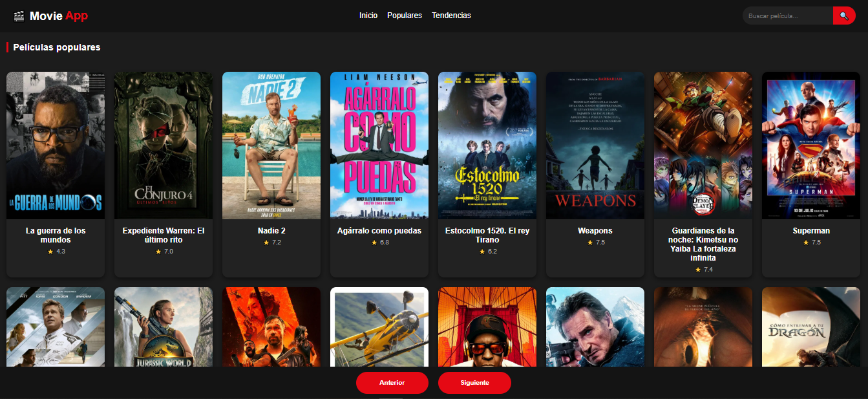Open the Nadie 2 poster
Screen dimensions: 868x399
click(271, 146)
